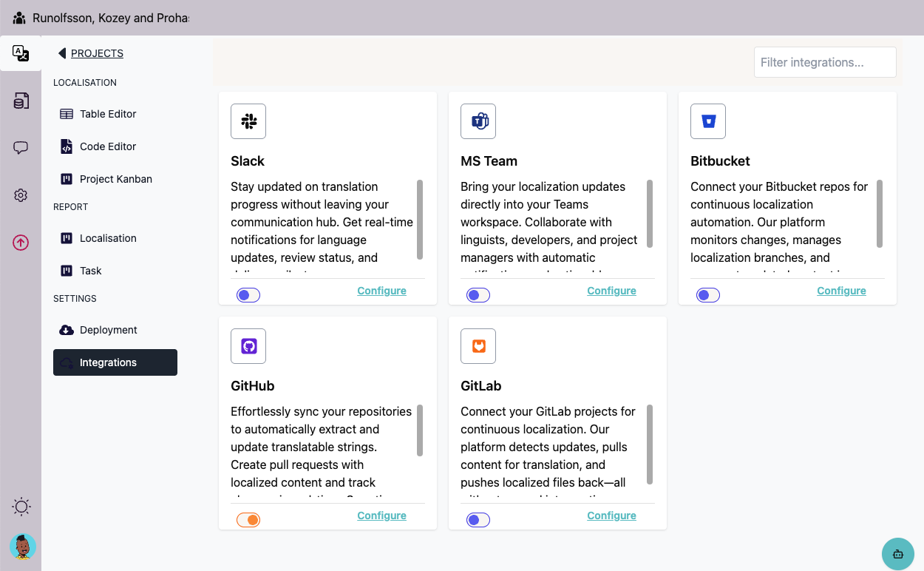
Task: Click the GitHub card title
Action: pyautogui.click(x=253, y=386)
